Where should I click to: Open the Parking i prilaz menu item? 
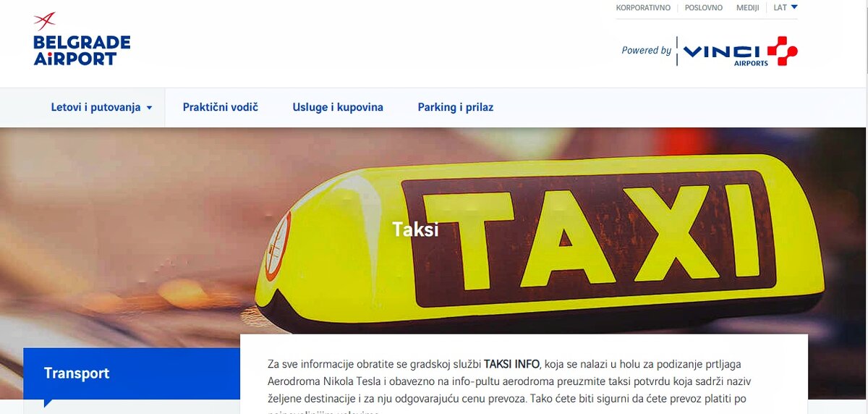(x=456, y=107)
